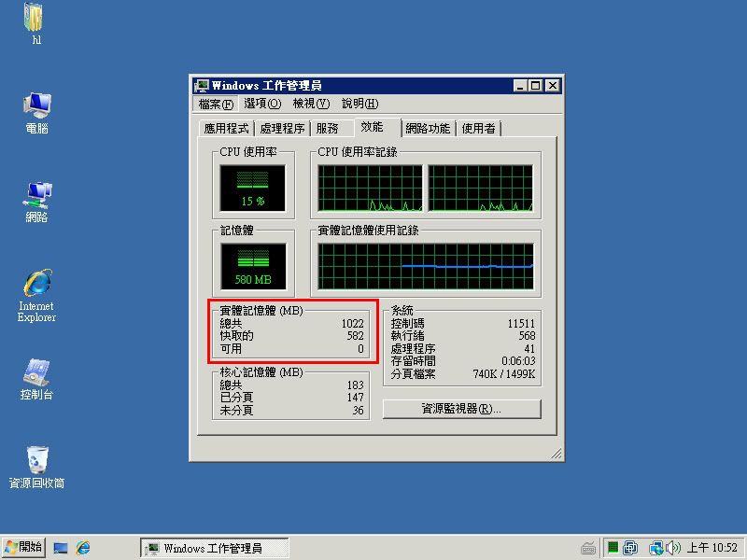Image resolution: width=747 pixels, height=560 pixels.
Task: Click the 可用 label in physical memory
Action: pyautogui.click(x=231, y=349)
